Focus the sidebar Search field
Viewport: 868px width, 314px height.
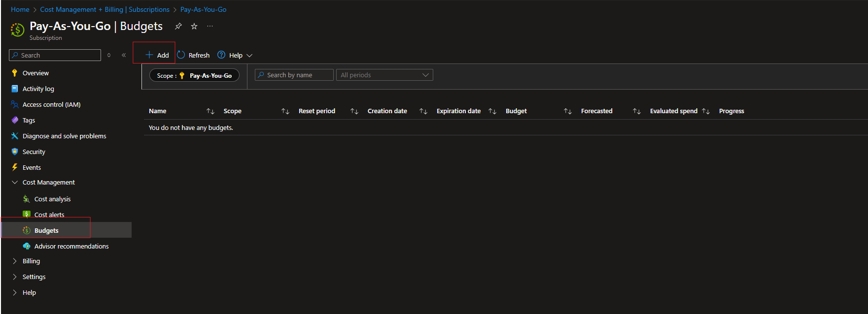coord(55,55)
